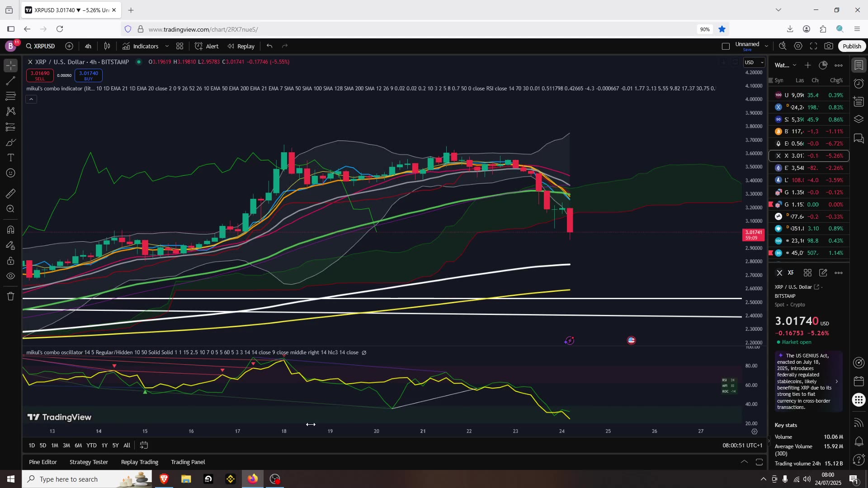Open go to date calendar icon
The height and width of the screenshot is (488, 868).
click(144, 446)
